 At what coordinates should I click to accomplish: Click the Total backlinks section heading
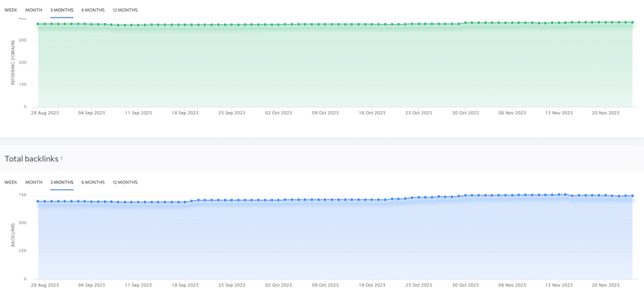[31, 159]
